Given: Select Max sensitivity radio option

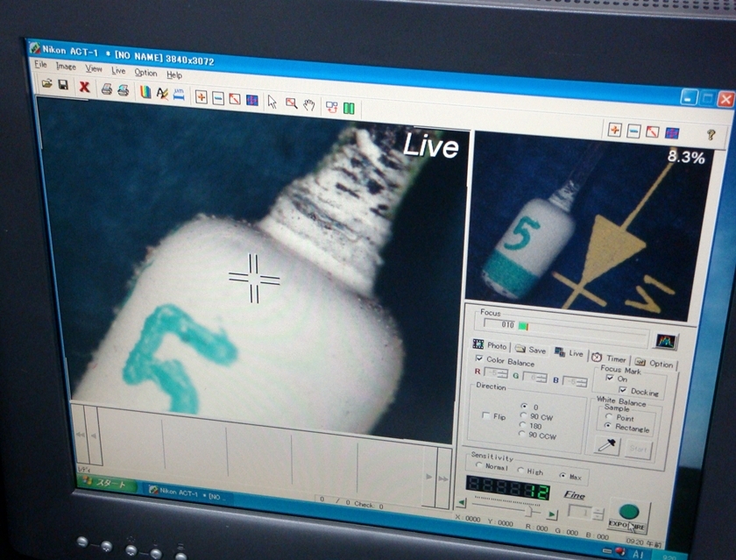Looking at the screenshot, I should click(563, 475).
